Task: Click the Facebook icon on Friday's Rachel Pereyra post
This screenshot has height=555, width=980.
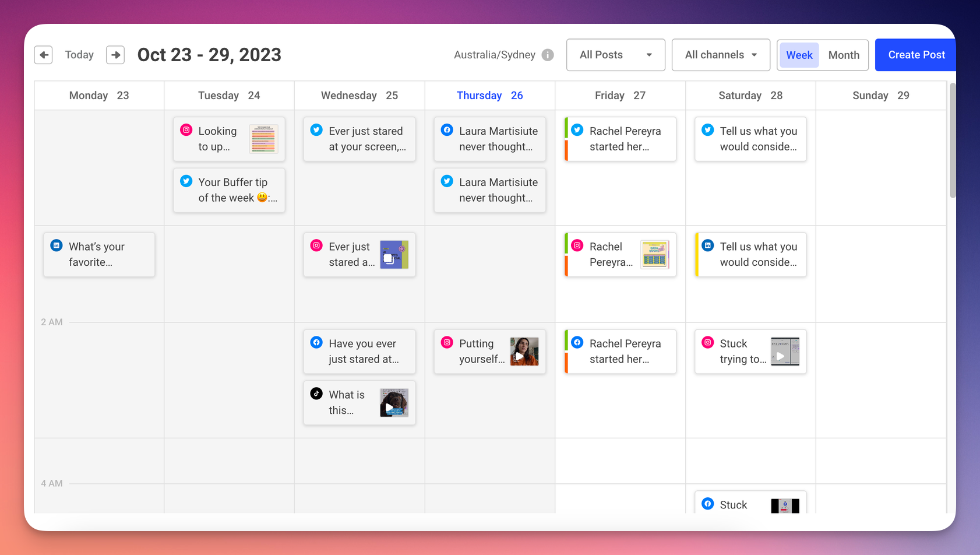Action: pos(577,342)
